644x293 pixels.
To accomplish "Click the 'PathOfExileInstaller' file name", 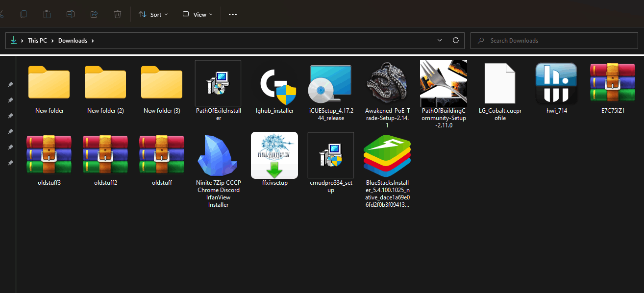I will pos(218,114).
